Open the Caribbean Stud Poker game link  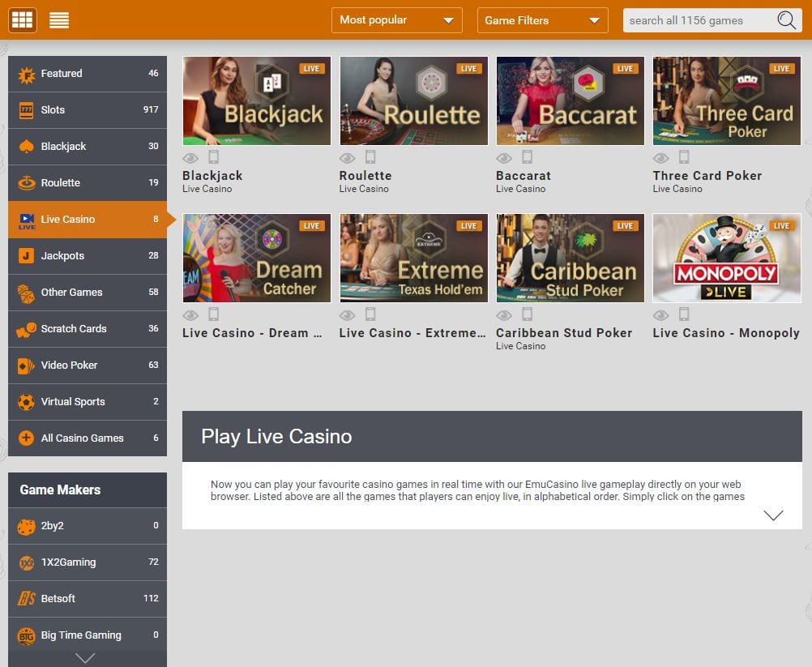point(564,332)
